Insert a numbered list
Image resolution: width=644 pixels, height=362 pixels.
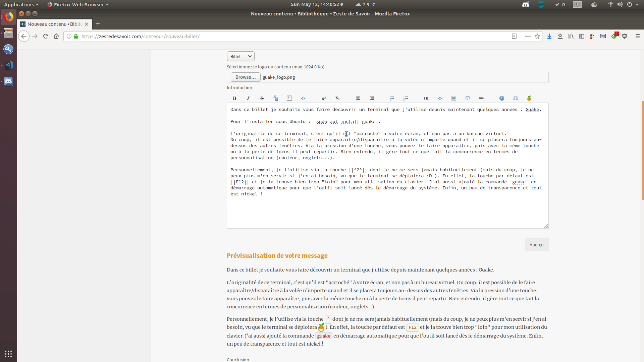[x=406, y=98]
